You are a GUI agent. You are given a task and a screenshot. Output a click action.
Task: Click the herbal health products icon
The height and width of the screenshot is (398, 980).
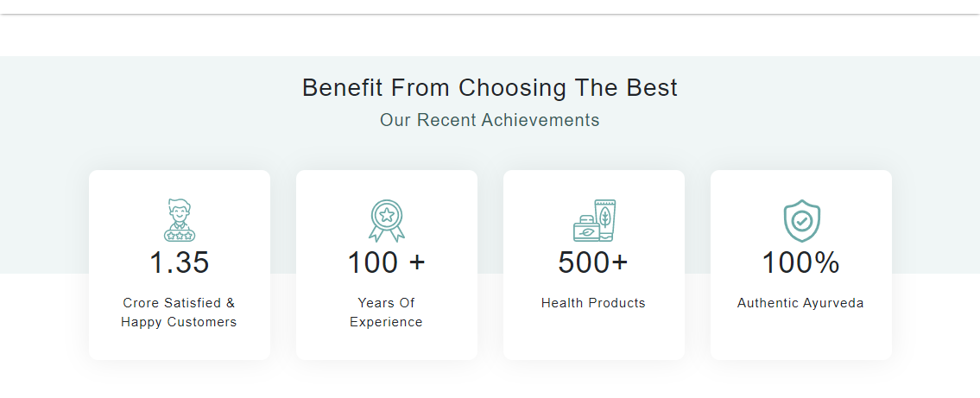(x=594, y=220)
